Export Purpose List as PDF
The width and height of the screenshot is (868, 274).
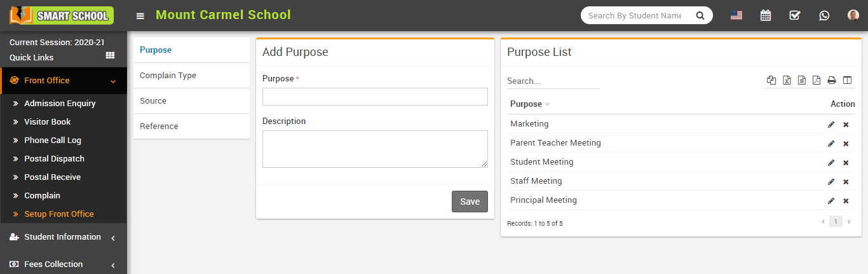point(817,80)
